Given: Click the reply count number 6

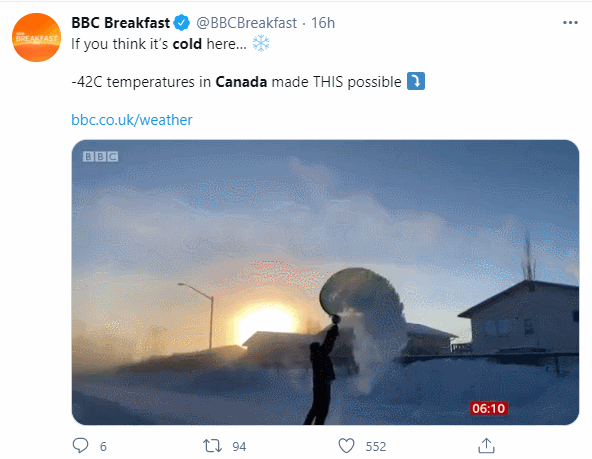Looking at the screenshot, I should point(103,447).
